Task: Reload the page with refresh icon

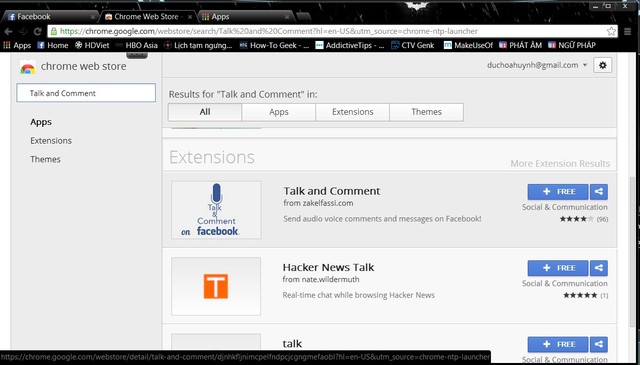Action: coord(38,31)
